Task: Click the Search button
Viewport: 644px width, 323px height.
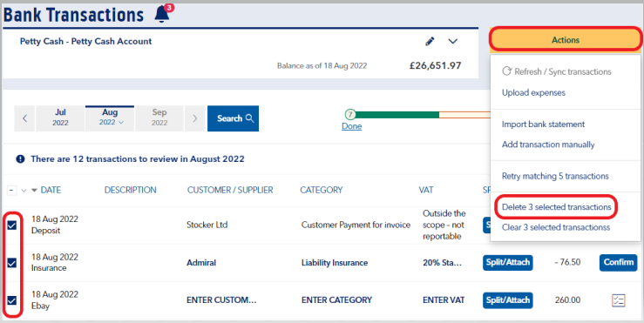Action: 233,118
